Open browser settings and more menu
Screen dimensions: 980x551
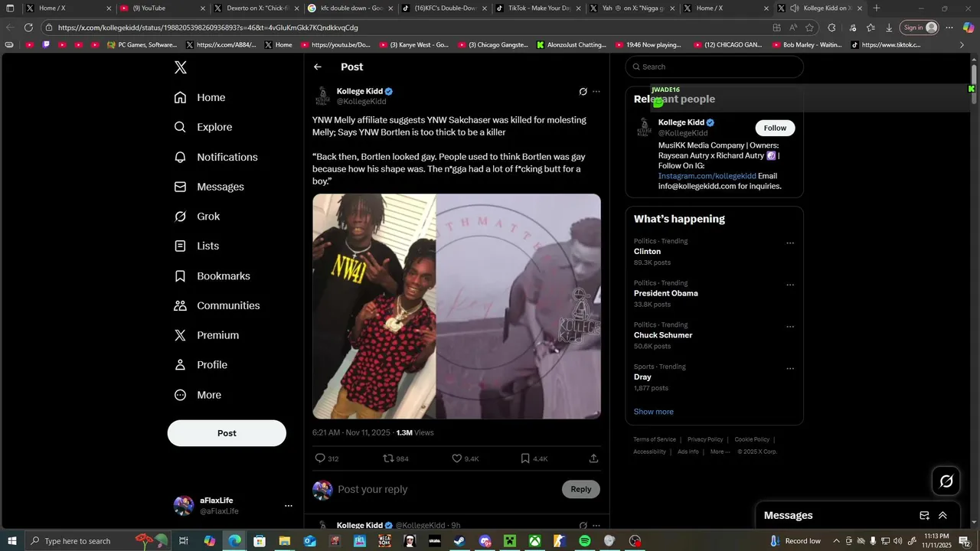(949, 28)
